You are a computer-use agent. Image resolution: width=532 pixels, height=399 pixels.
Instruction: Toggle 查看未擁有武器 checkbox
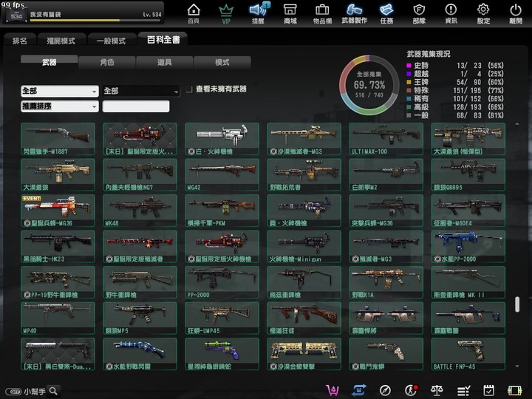pos(189,89)
